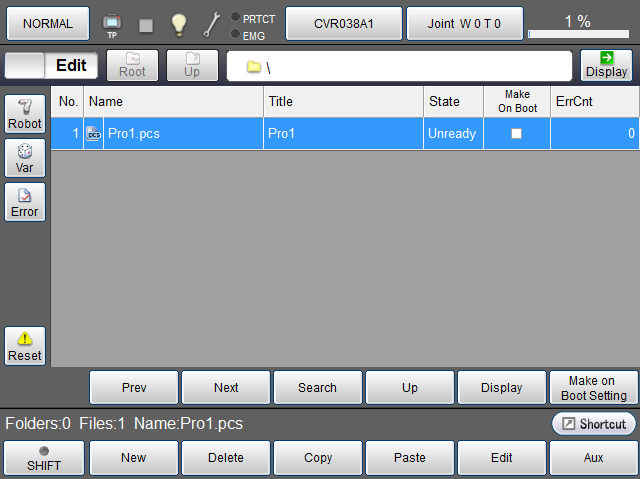The image size is (640, 479).
Task: Open the Error log icon
Action: tap(25, 202)
